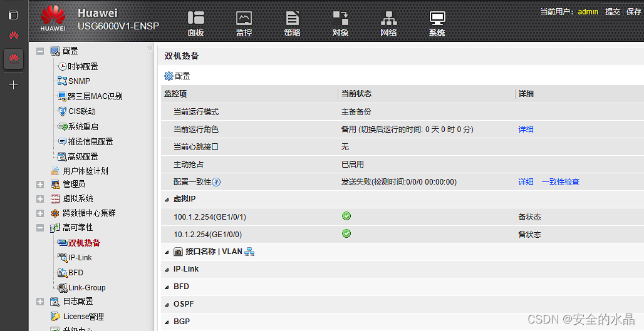
Task: Click the admin username
Action: click(x=588, y=12)
